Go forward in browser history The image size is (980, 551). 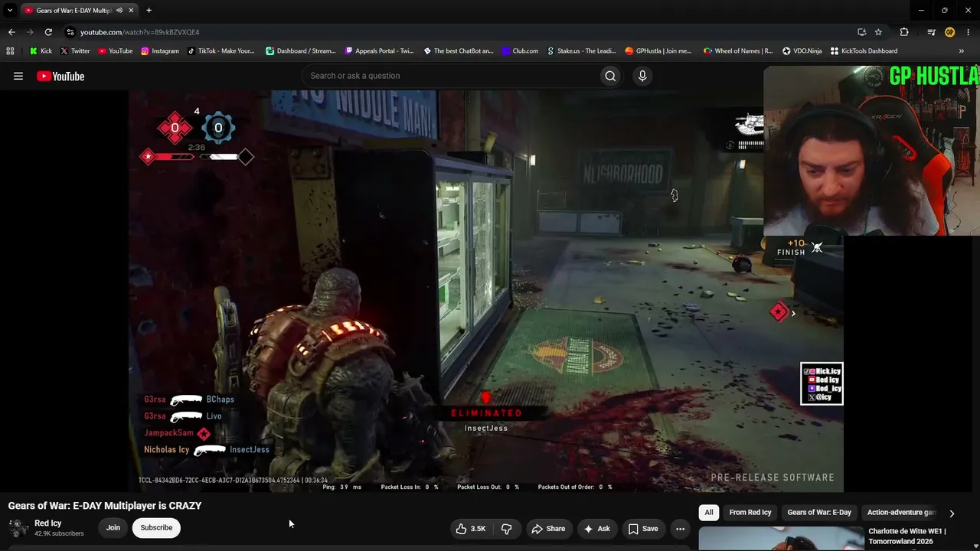(x=30, y=32)
